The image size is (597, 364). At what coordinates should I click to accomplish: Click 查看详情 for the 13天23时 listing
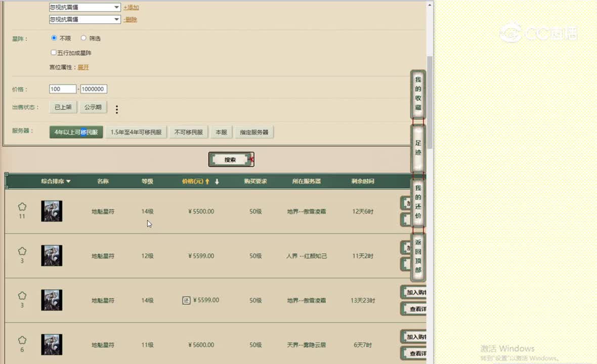tap(413, 309)
